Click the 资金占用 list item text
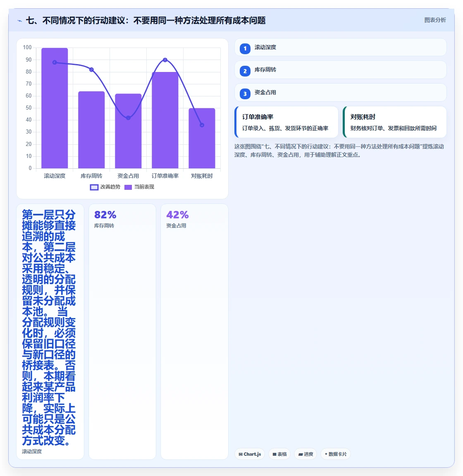Viewport: 463px width, 476px height. 265,92
